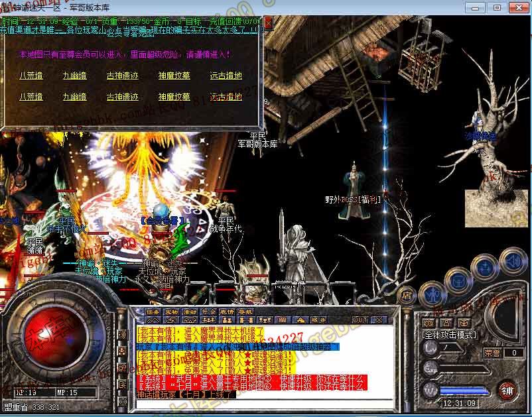532x417 pixels.
Task: Click the 神话境玩家【七月】上线了 chat line
Action: (186, 394)
